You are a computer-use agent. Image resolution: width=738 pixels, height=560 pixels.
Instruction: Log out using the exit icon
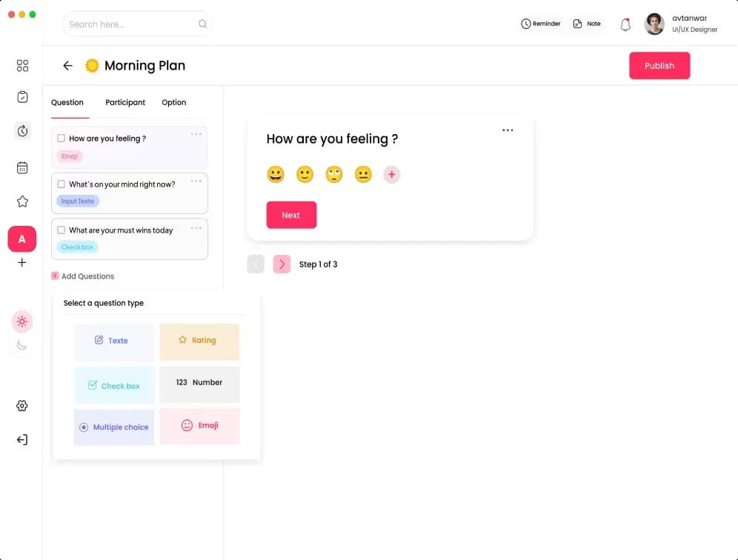pos(22,439)
